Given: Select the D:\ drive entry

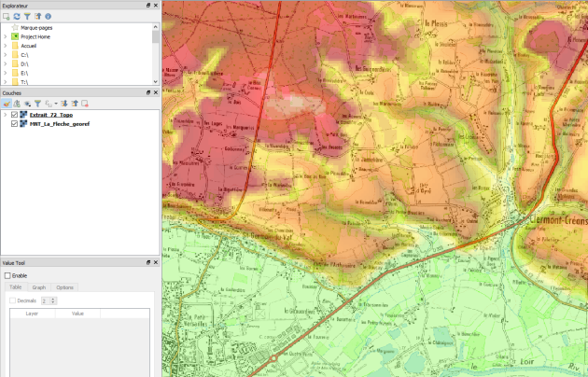Looking at the screenshot, I should point(24,64).
